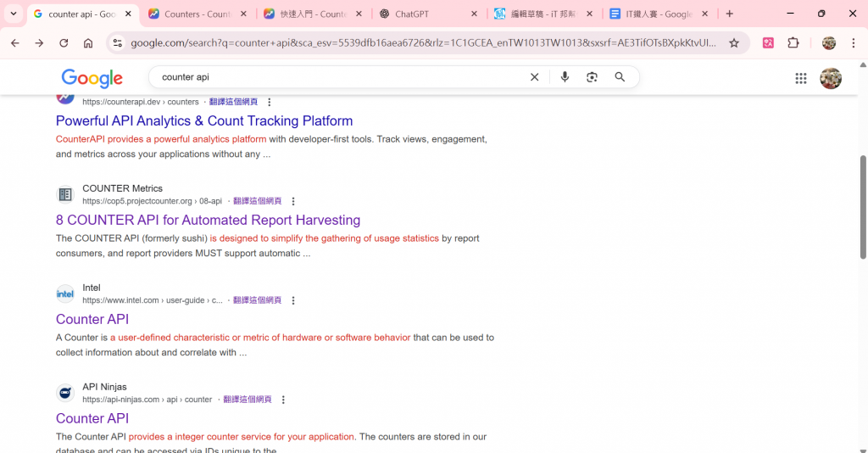Open API Ninjas' Counter API result
Viewport: 868px width, 453px height.
click(x=92, y=418)
